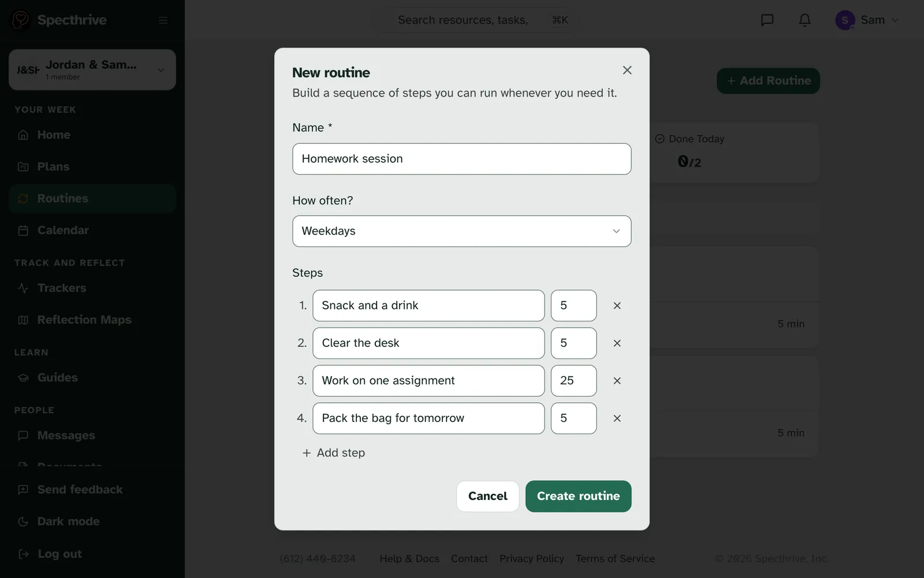Open the Terms of Service footer link
The width and height of the screenshot is (924, 578).
click(615, 558)
